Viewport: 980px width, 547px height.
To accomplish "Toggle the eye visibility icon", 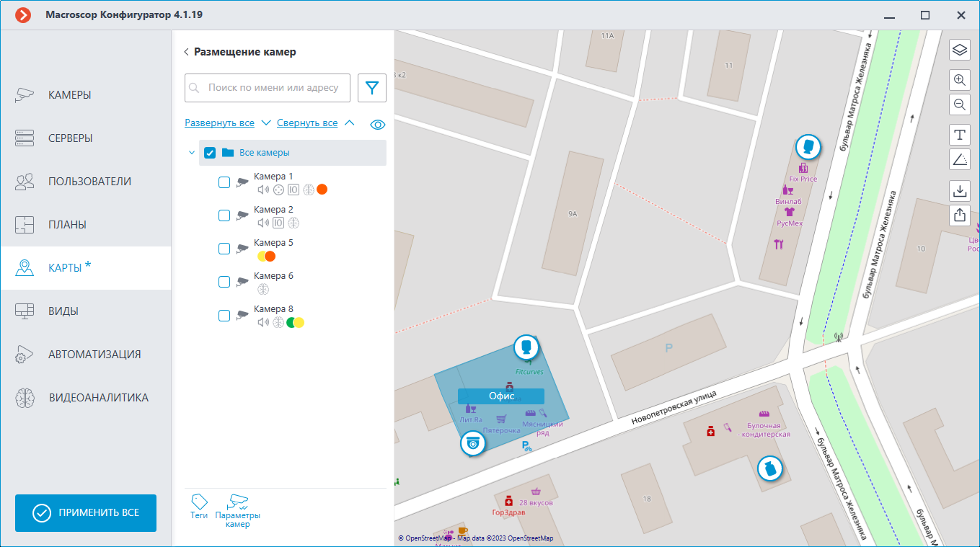I will pos(378,124).
